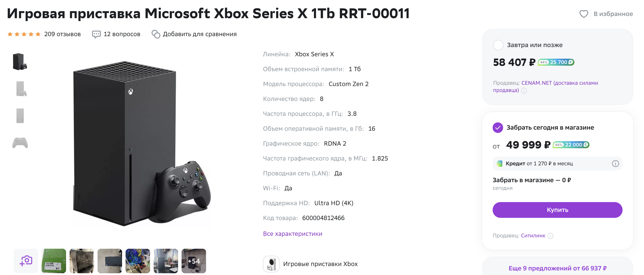Screen dimensions: 644x275
Task: Select the gamepad controller thumbnail
Action: pos(20,143)
